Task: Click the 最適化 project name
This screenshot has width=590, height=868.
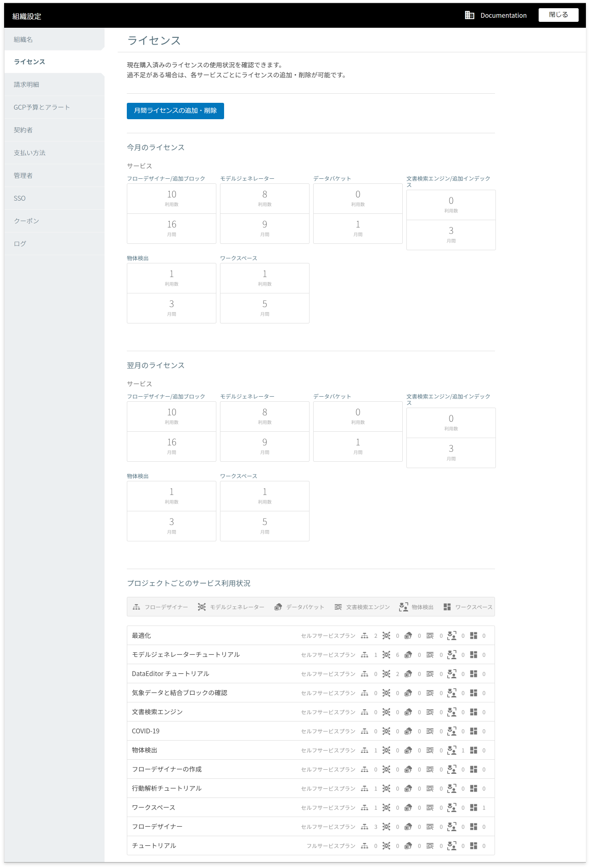Action: click(141, 636)
